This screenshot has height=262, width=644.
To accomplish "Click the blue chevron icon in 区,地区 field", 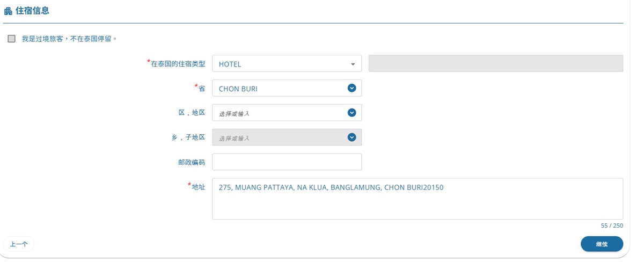I will (x=352, y=113).
